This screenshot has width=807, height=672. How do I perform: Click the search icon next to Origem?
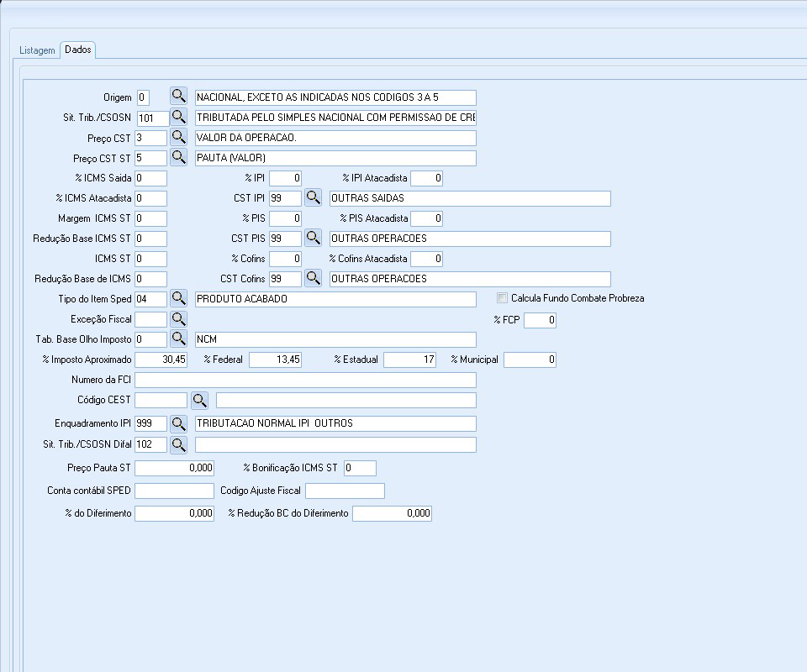pyautogui.click(x=178, y=97)
